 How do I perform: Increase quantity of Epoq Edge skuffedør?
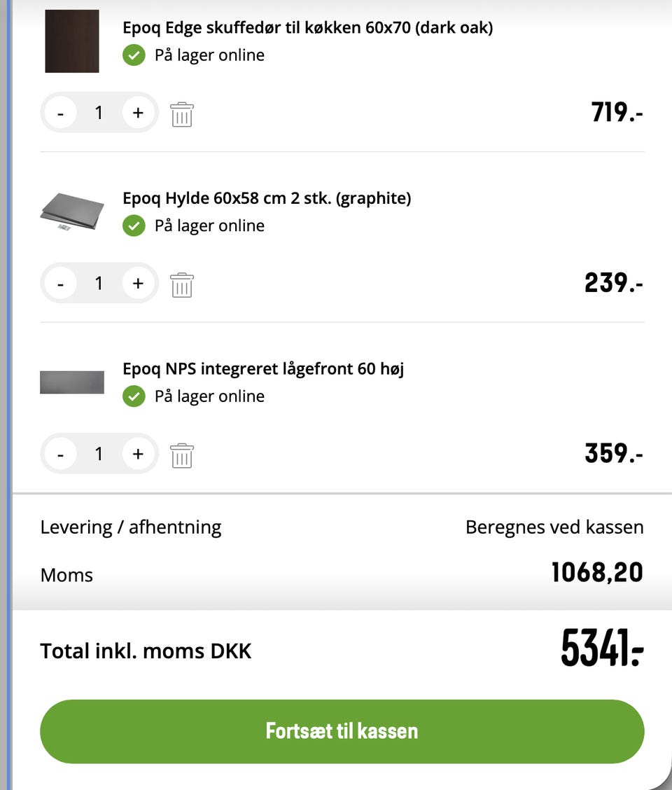pos(138,113)
